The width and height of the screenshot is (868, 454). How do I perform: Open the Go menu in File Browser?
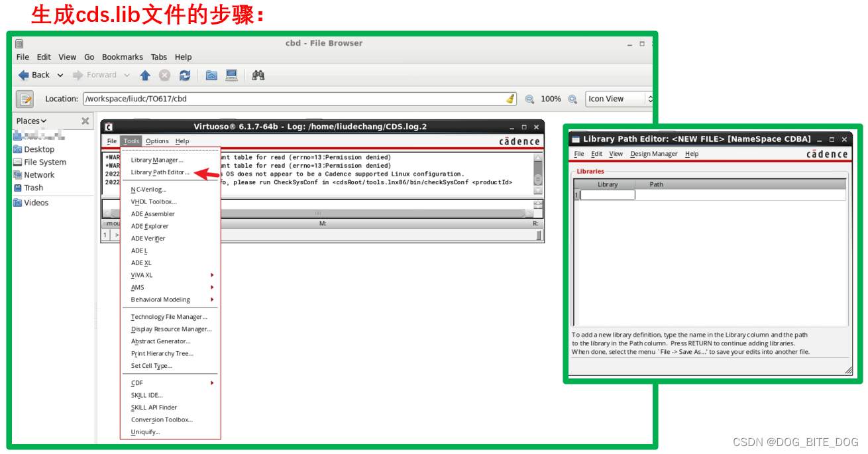pyautogui.click(x=89, y=57)
